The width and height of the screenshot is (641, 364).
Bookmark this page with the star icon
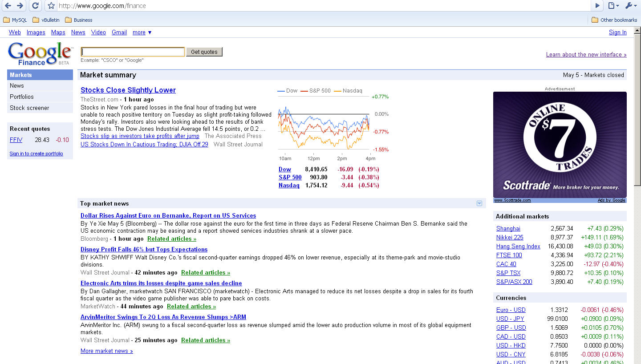pyautogui.click(x=51, y=6)
